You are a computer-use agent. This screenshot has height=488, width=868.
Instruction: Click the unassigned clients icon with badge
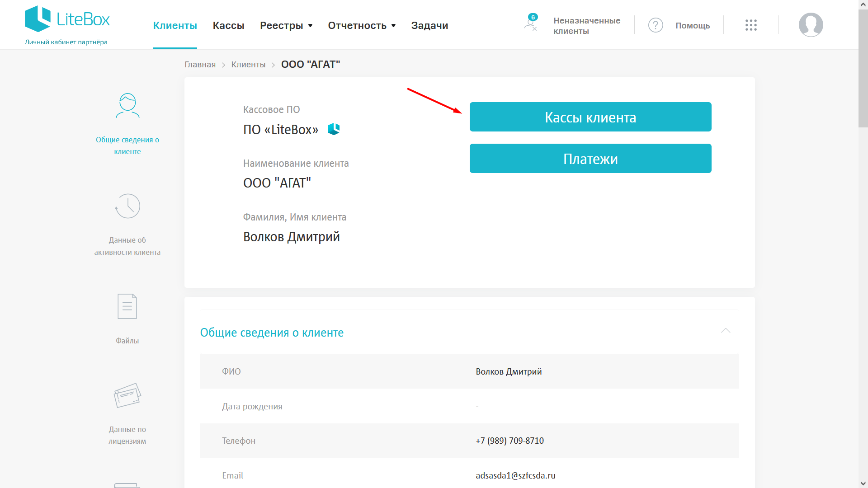point(531,23)
